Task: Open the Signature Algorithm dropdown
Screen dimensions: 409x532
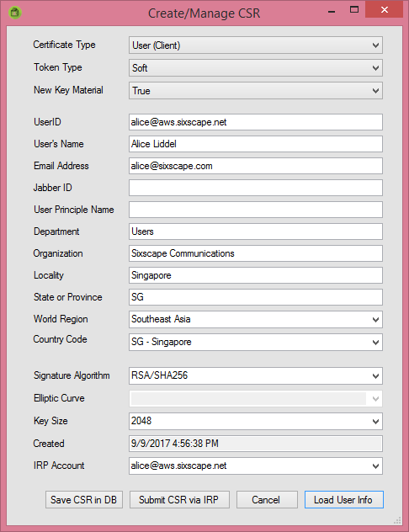Action: click(256, 375)
